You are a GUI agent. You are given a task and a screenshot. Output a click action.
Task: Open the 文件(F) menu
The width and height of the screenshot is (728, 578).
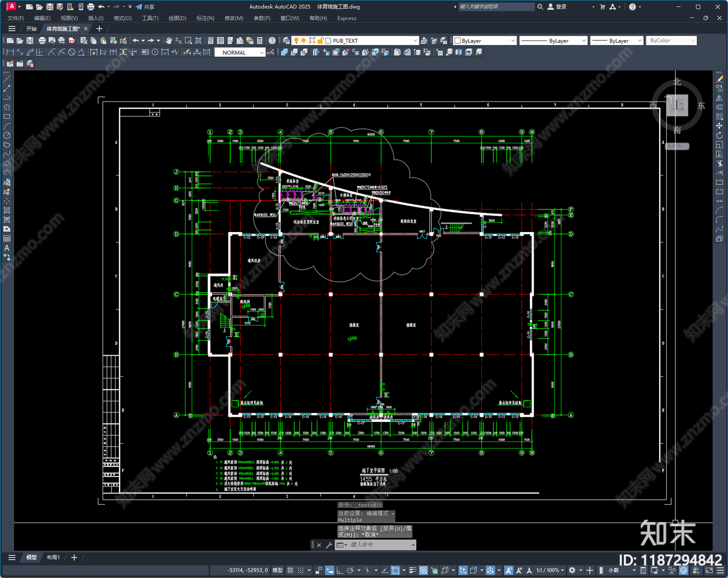(x=15, y=18)
